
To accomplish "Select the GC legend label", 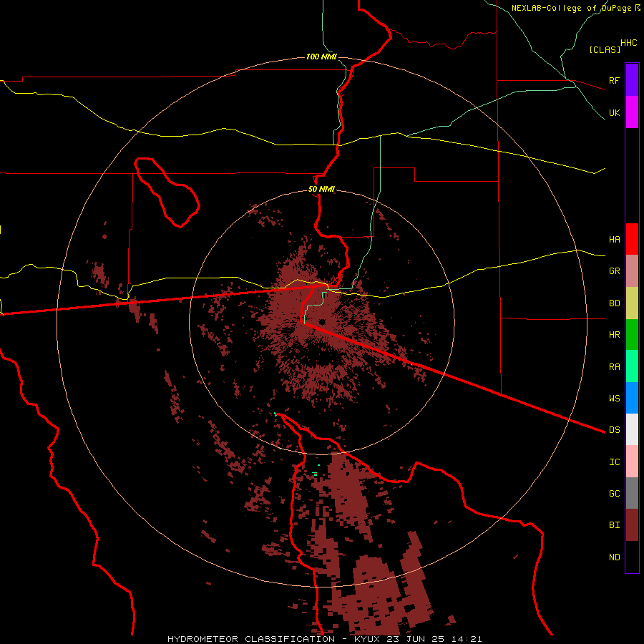I will pyautogui.click(x=614, y=494).
